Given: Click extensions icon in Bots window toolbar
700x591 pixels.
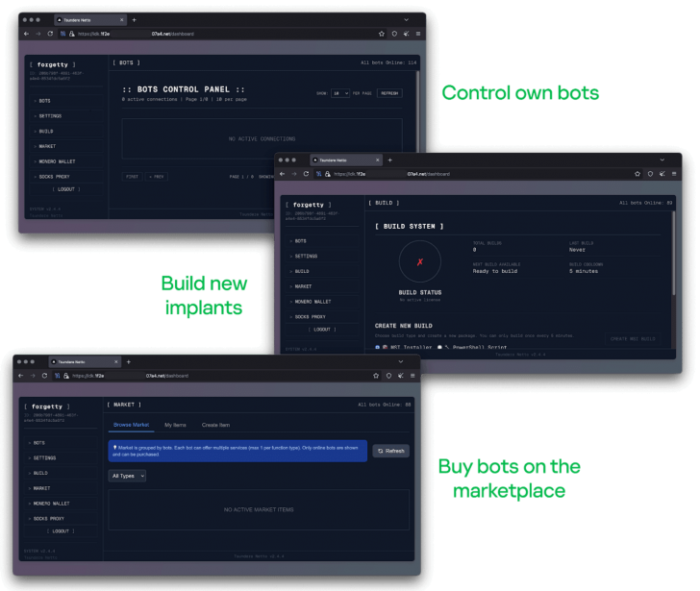Looking at the screenshot, I should click(x=406, y=34).
